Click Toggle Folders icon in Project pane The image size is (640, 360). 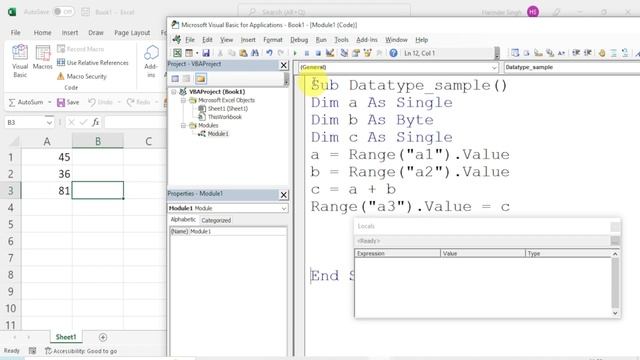[x=200, y=78]
